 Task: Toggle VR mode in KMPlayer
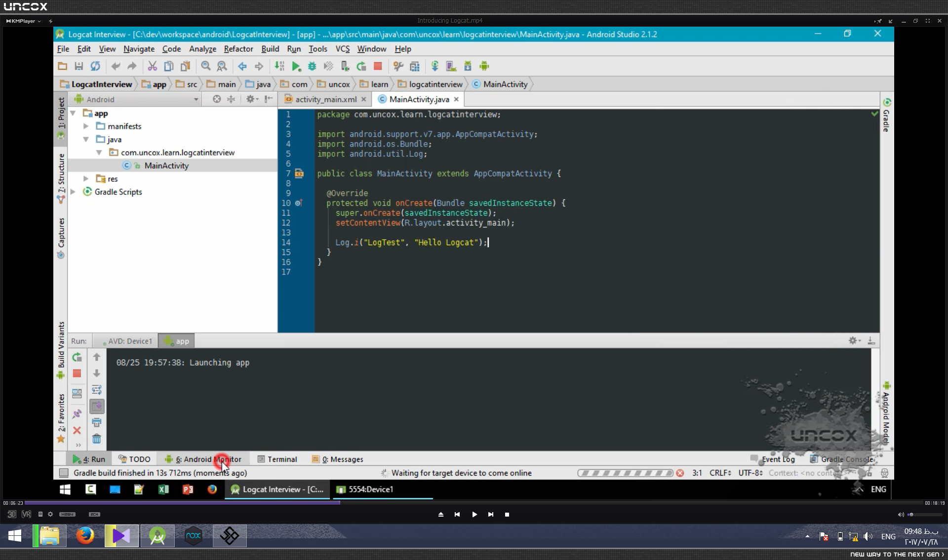(26, 514)
